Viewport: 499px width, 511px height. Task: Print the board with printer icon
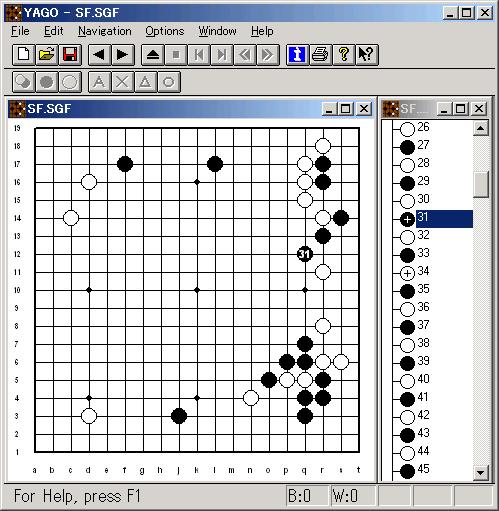pyautogui.click(x=321, y=55)
